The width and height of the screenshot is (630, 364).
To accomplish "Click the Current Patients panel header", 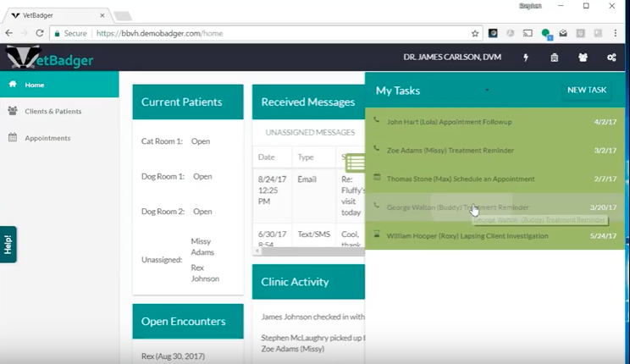I will pyautogui.click(x=188, y=102).
